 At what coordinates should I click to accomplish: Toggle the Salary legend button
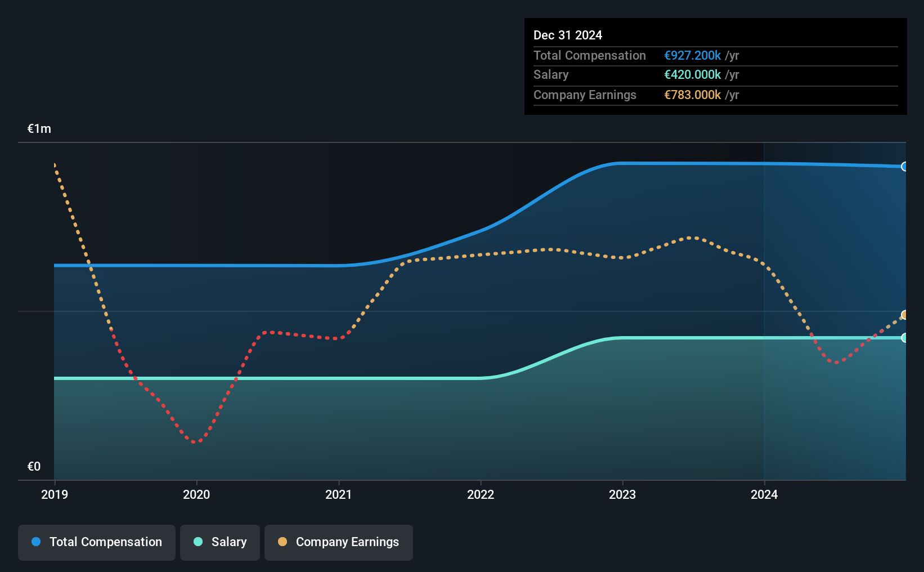[x=220, y=542]
